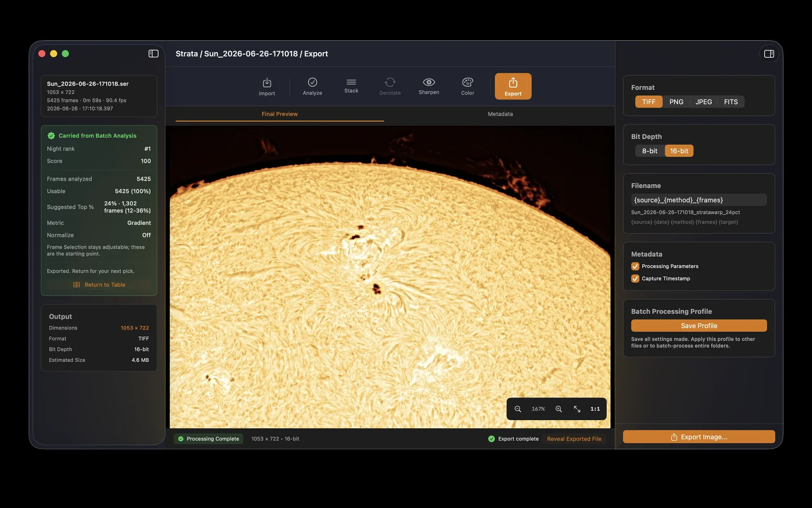Click the generated filename Sun_2026-06-26-171018_stratawarp_24pct
The image size is (812, 508).
tap(685, 212)
